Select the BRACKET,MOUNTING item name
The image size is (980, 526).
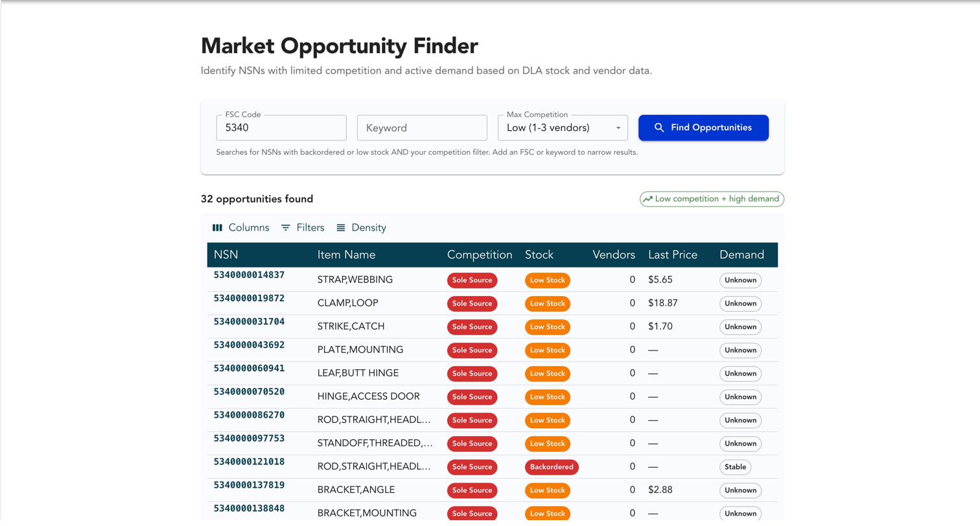coord(367,513)
